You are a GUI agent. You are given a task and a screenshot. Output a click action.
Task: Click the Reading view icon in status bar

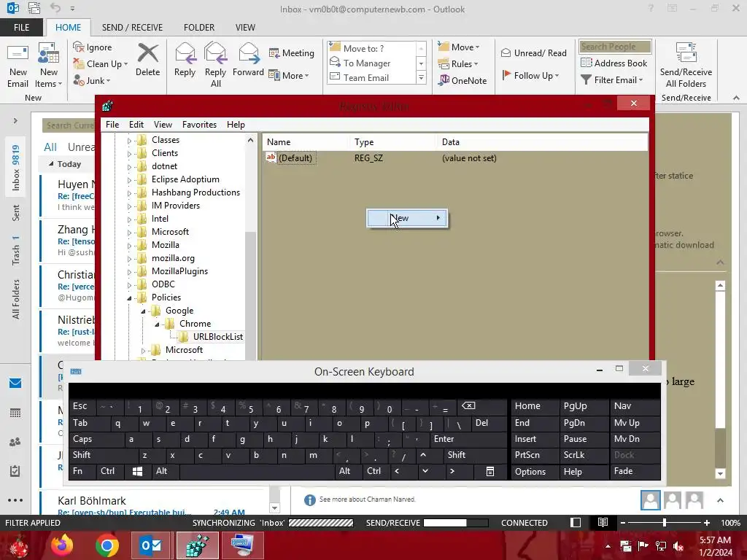(x=603, y=522)
